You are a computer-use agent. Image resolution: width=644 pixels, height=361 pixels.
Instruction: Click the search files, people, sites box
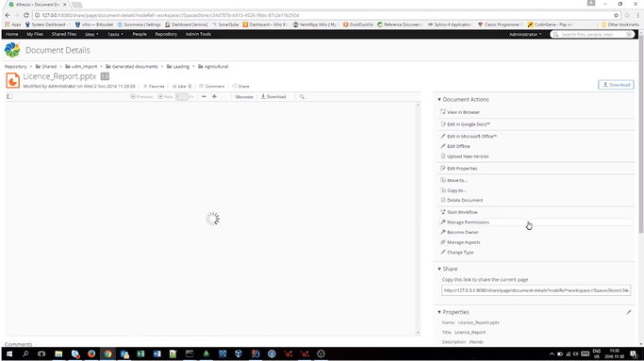[x=592, y=35]
